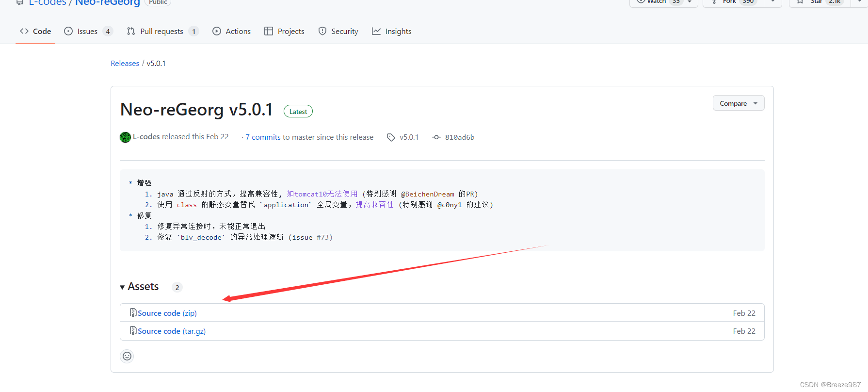Click the Feb 22 date of tar.gz row

coord(744,331)
